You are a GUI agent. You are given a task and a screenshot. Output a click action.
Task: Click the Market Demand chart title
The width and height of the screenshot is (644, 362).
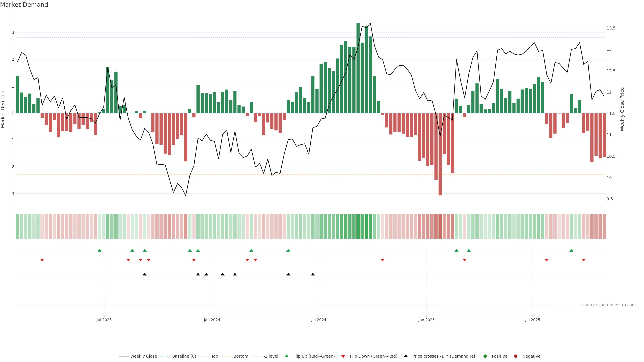click(24, 5)
